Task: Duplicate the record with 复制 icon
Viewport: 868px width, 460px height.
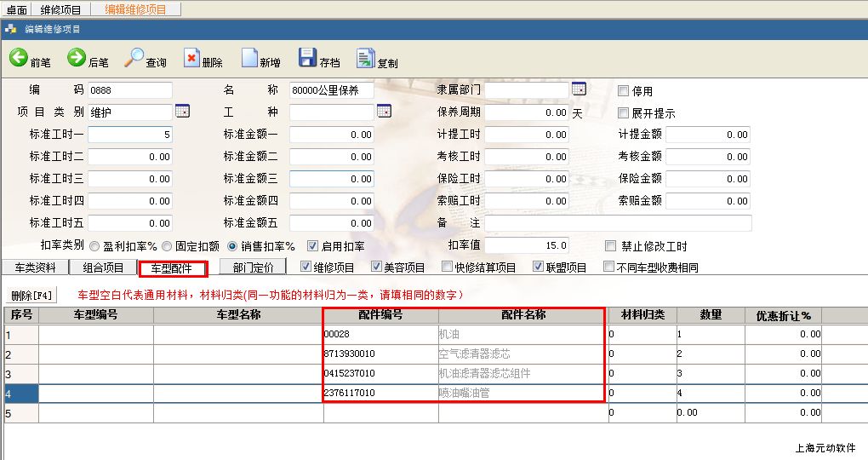Action: (365, 58)
